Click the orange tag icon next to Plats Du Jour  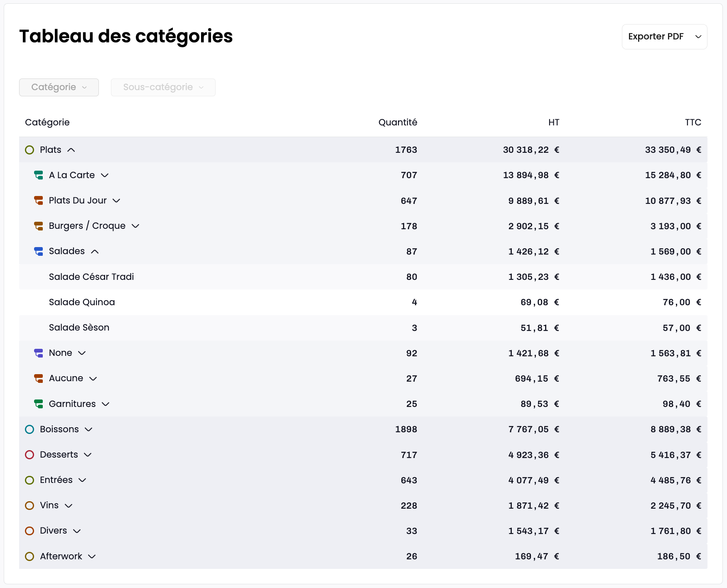39,201
